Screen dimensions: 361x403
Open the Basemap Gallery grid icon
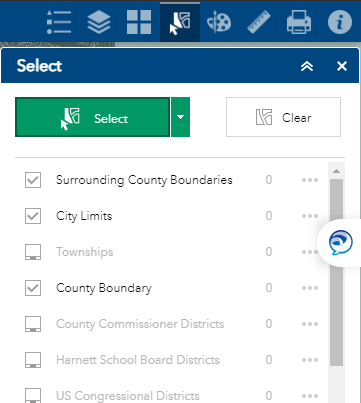point(139,22)
